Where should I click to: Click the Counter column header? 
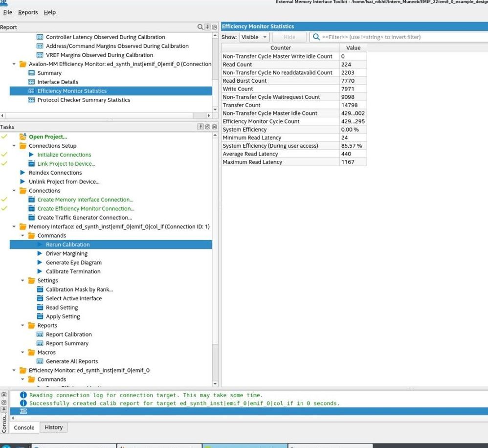pyautogui.click(x=280, y=47)
